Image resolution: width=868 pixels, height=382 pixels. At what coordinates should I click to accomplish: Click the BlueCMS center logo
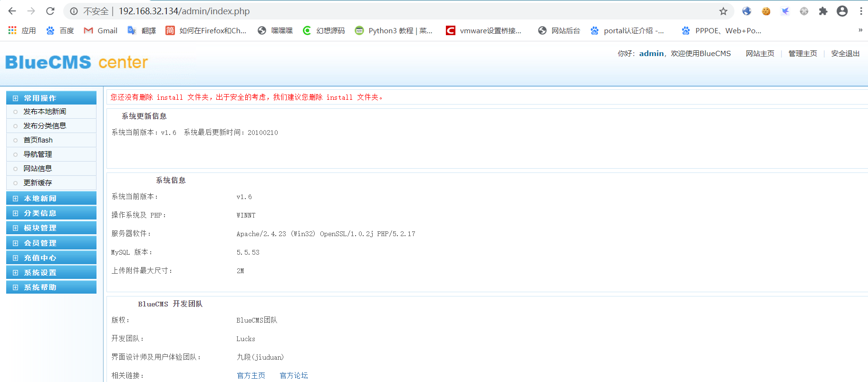77,62
